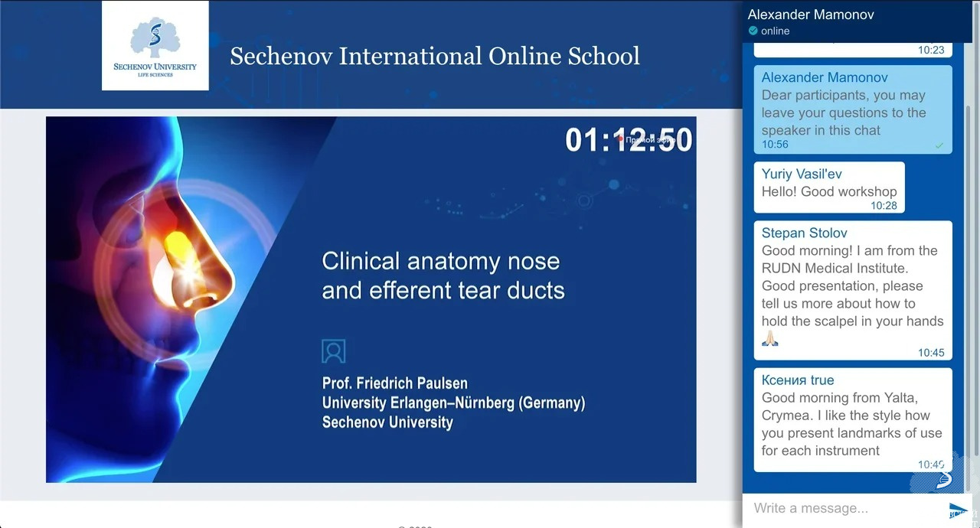Click the Yuriy Vasil'ev sender name
The image size is (980, 528).
[x=802, y=174]
